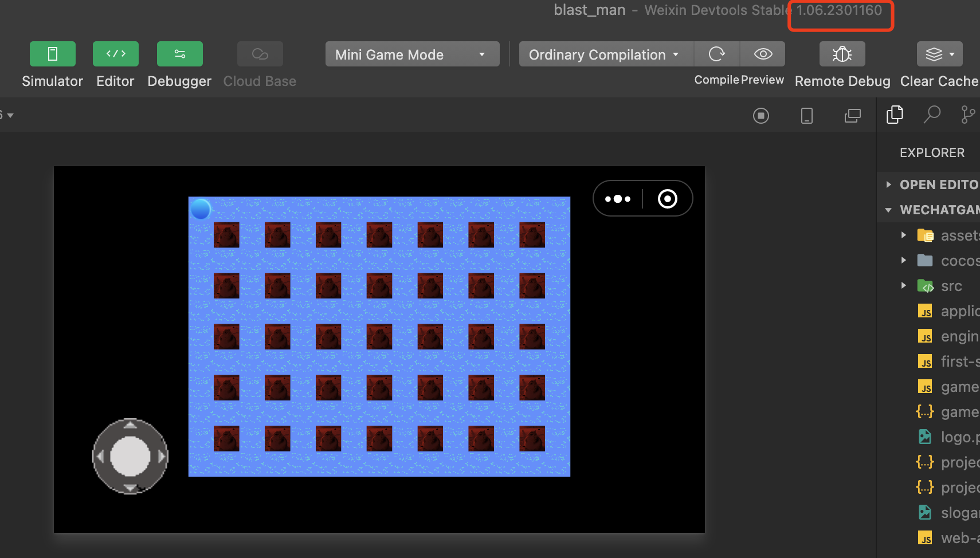This screenshot has height=558, width=980.
Task: Select the assets folder icon
Action: coord(926,235)
